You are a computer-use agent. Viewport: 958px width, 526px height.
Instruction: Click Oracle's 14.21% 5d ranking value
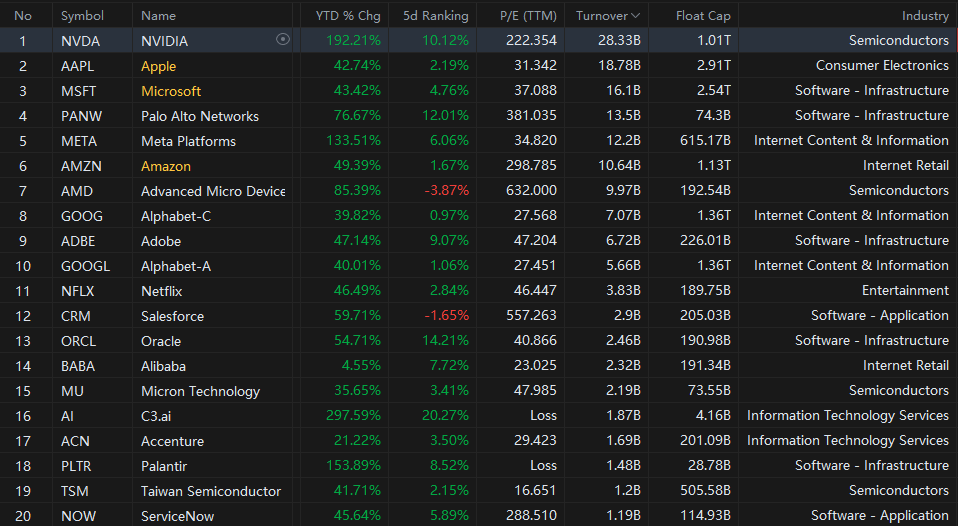tap(445, 342)
